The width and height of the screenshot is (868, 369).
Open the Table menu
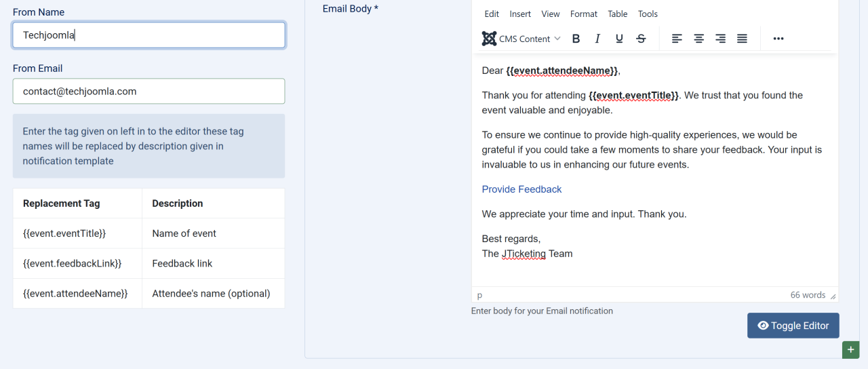pyautogui.click(x=617, y=14)
